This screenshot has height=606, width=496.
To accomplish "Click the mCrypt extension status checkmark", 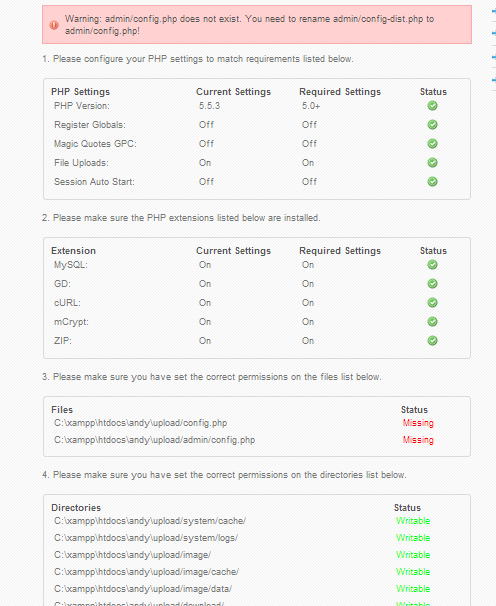I will pyautogui.click(x=432, y=321).
